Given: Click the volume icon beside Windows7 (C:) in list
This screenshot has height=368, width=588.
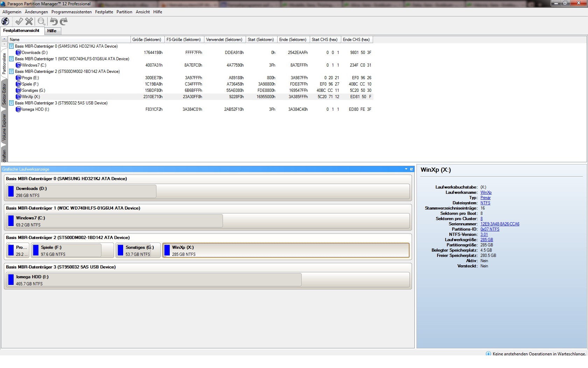Looking at the screenshot, I should click(19, 65).
